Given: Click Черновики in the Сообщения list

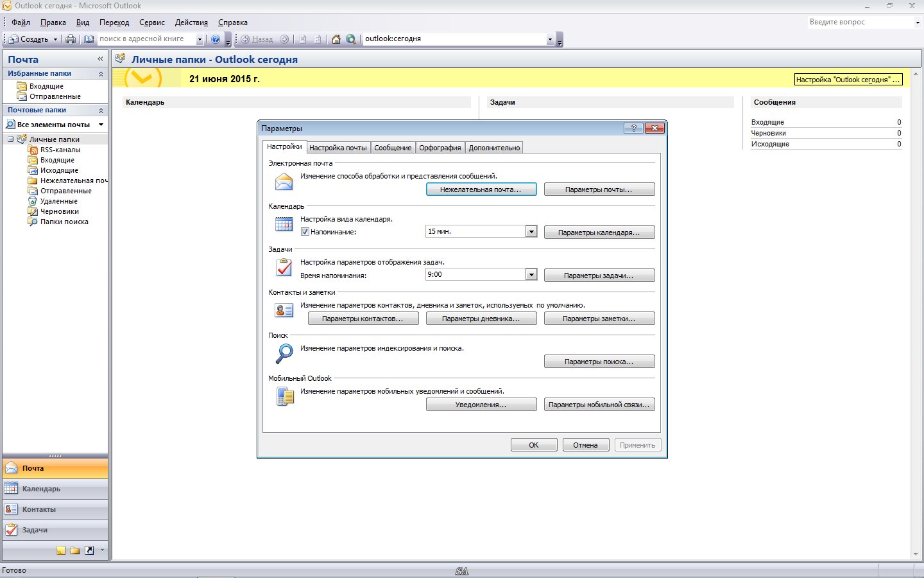Looking at the screenshot, I should point(769,133).
